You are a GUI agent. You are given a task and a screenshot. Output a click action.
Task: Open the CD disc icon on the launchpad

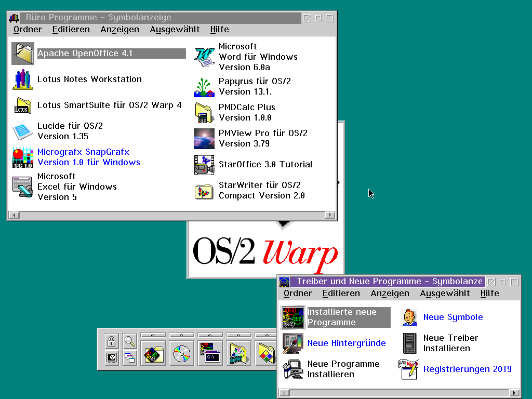(182, 353)
